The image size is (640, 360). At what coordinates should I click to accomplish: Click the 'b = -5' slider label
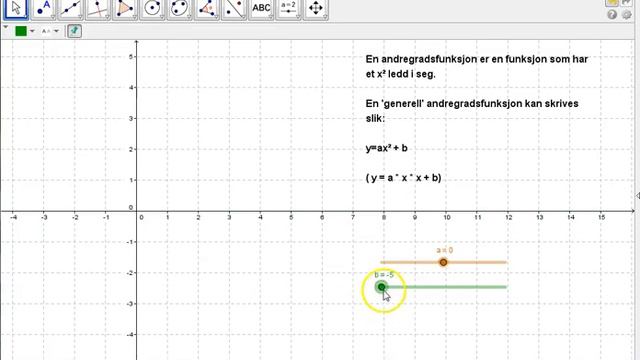[x=384, y=275]
